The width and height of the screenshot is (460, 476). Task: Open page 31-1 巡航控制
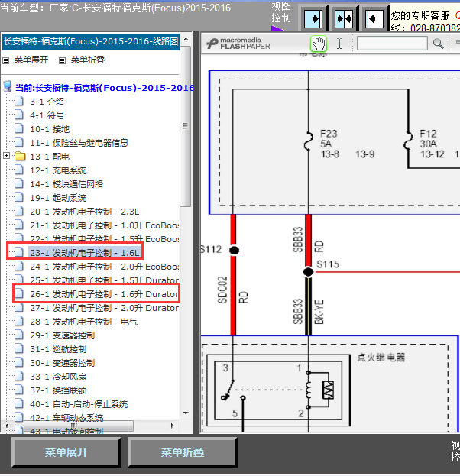coord(58,349)
